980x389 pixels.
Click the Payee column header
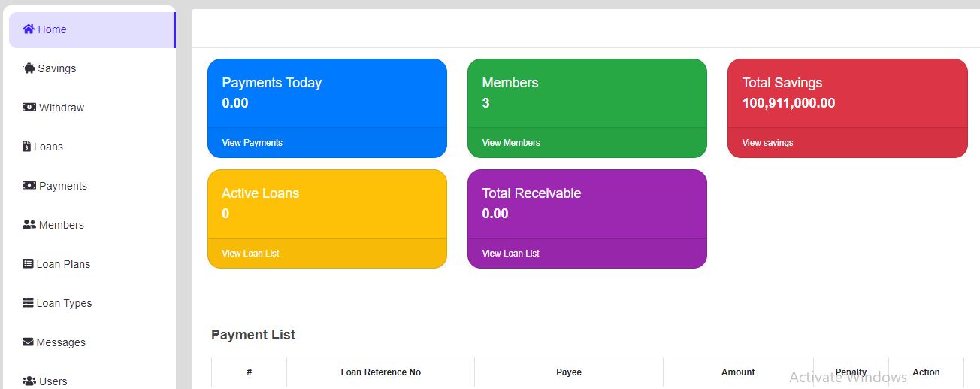tap(568, 372)
